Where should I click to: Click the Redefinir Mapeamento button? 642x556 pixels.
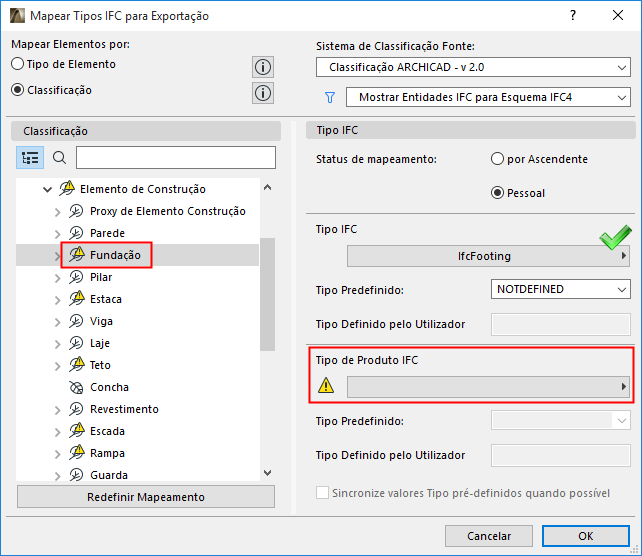(x=146, y=497)
